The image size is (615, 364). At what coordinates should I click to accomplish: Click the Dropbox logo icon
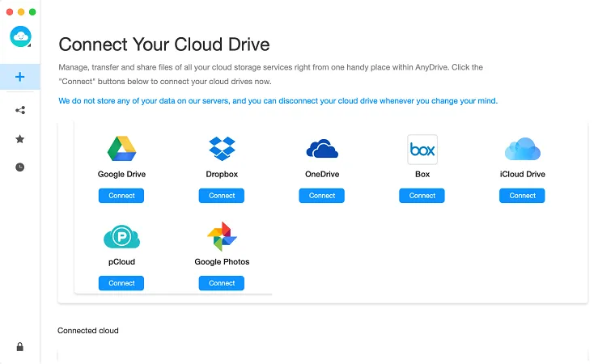[x=222, y=149]
